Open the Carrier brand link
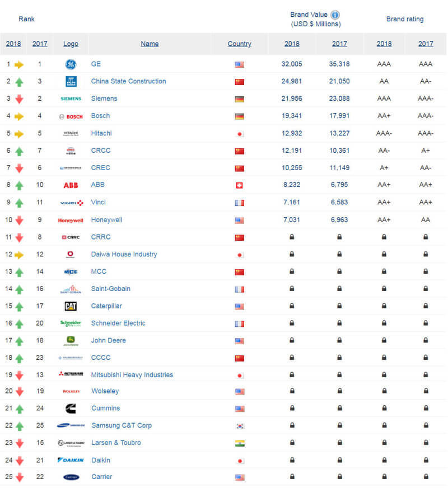 pos(102,477)
